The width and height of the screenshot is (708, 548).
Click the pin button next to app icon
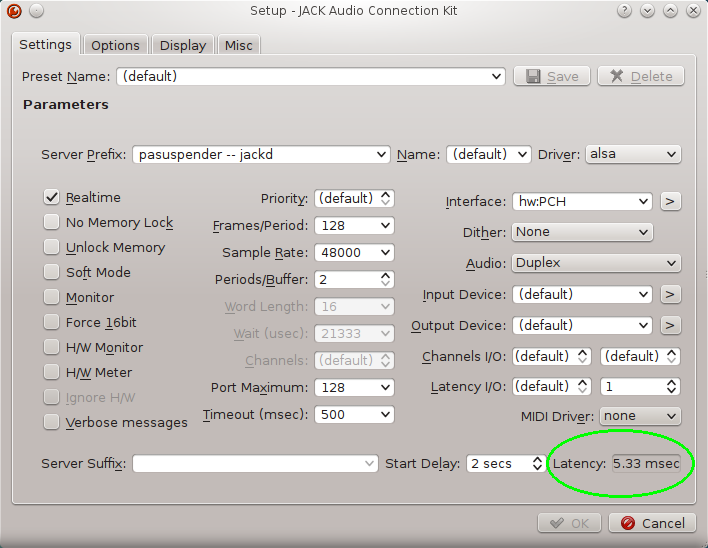coord(36,10)
